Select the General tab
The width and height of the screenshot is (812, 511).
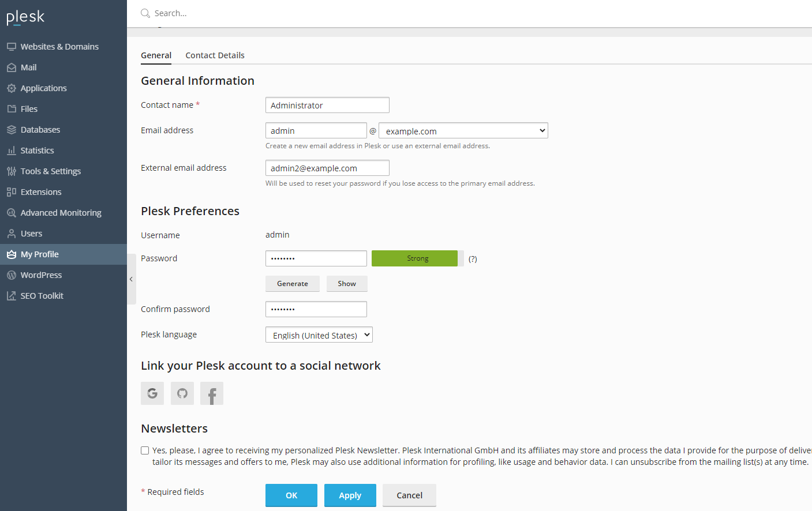coord(156,55)
